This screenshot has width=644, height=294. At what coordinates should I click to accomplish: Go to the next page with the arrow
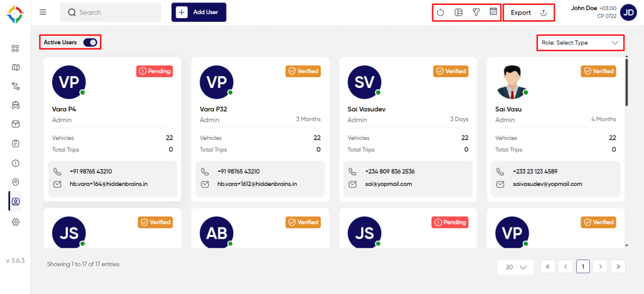(x=601, y=266)
